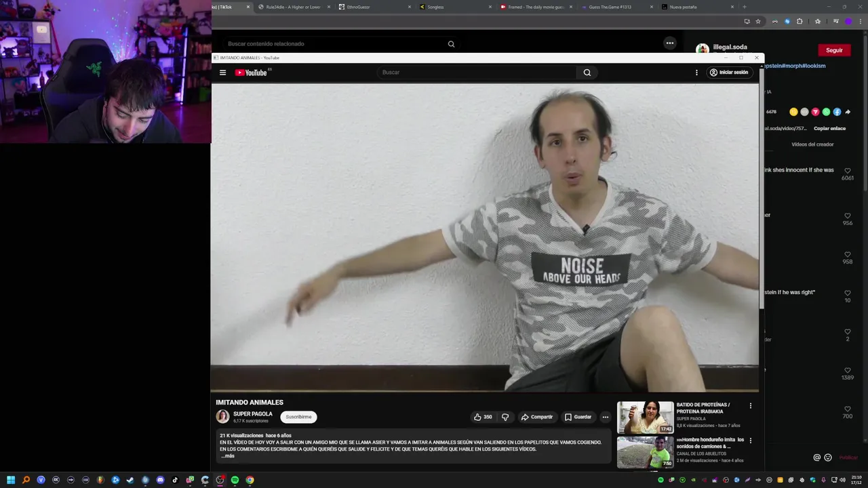This screenshot has width=868, height=488.
Task: Like the comment with 6061 likes
Action: pyautogui.click(x=847, y=171)
